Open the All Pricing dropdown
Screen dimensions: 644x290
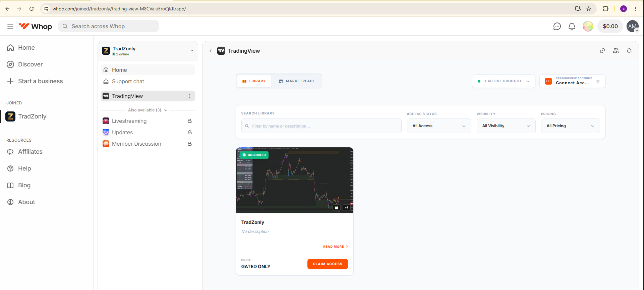click(570, 126)
